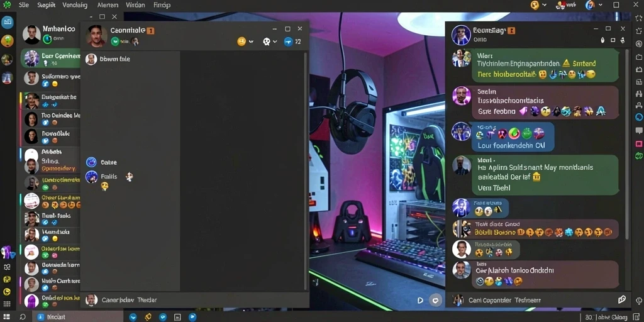Open the 'Segiilt' menu

click(46, 5)
